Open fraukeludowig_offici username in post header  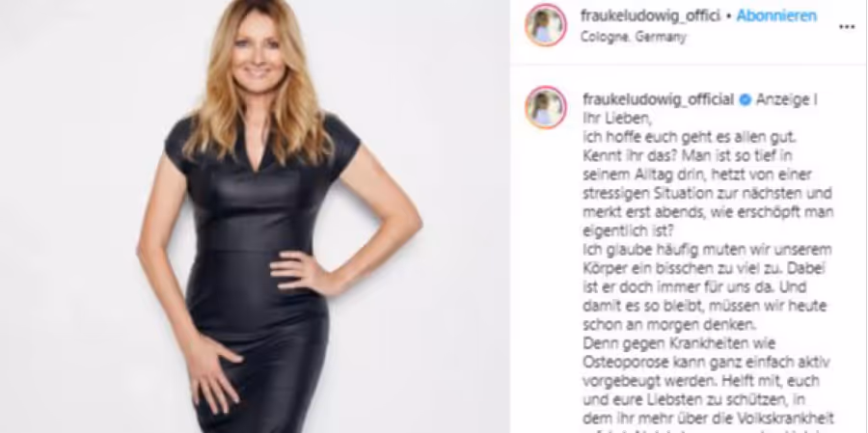coord(650,16)
